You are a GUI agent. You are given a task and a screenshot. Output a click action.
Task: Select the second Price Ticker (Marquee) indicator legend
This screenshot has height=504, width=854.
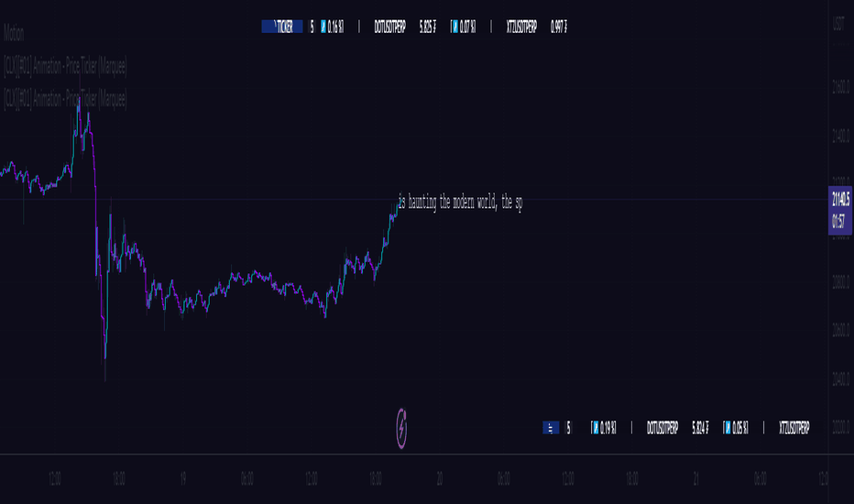65,99
